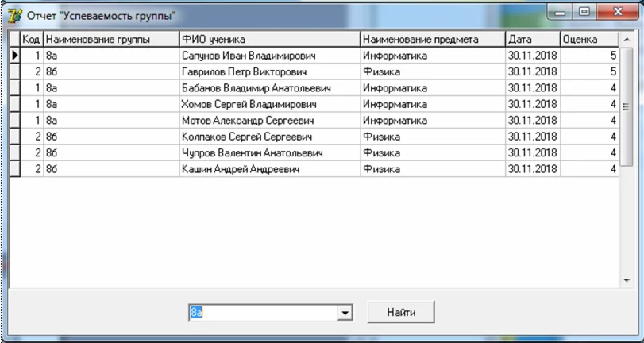The width and height of the screenshot is (644, 343).
Task: Minimize the Отчет window
Action: tap(559, 13)
